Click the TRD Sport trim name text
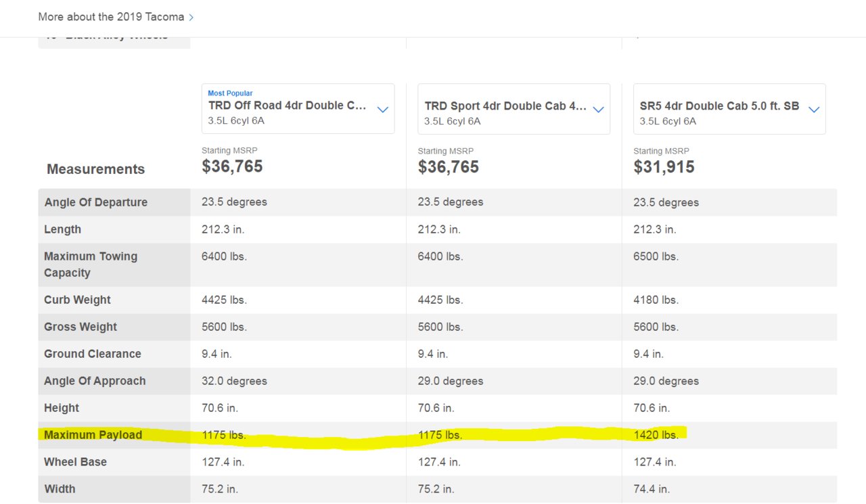The height and width of the screenshot is (504, 866). [x=505, y=106]
